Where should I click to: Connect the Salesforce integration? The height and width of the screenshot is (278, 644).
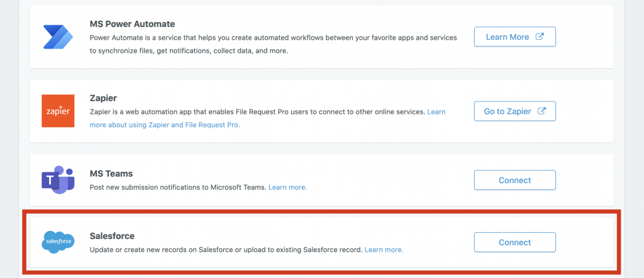(x=514, y=242)
